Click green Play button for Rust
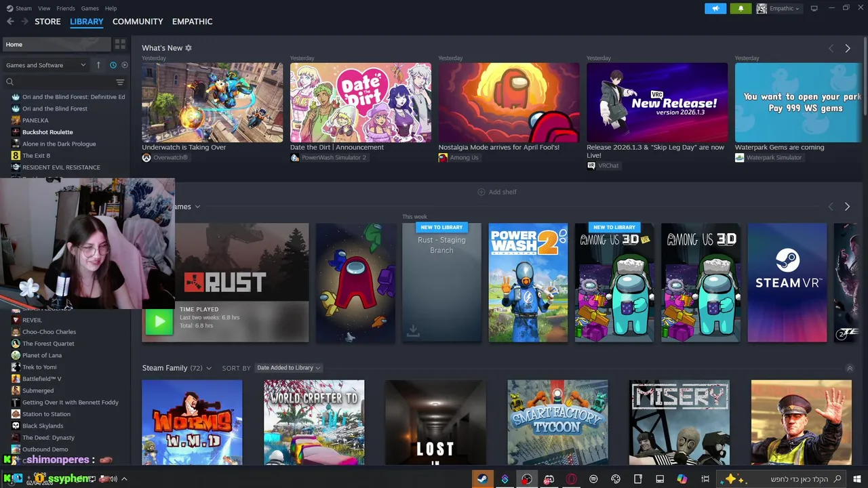Viewport: 868px width, 488px height. [159, 321]
